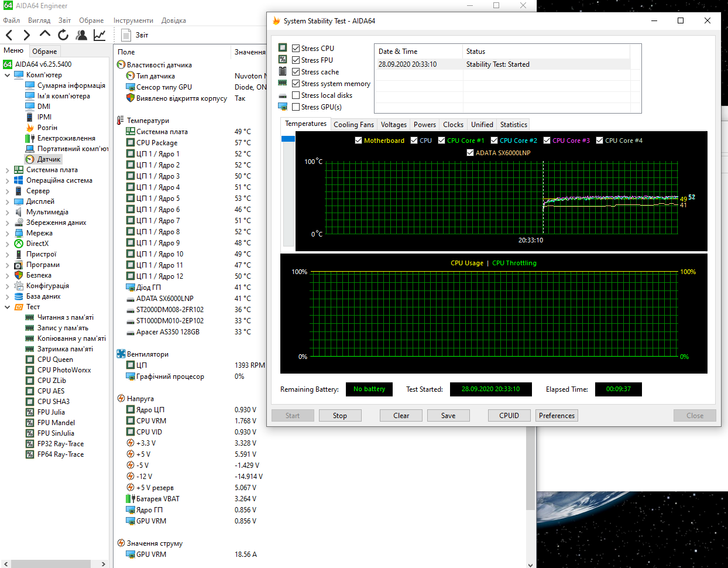Click the Clear button
The image size is (728, 568).
[401, 416]
